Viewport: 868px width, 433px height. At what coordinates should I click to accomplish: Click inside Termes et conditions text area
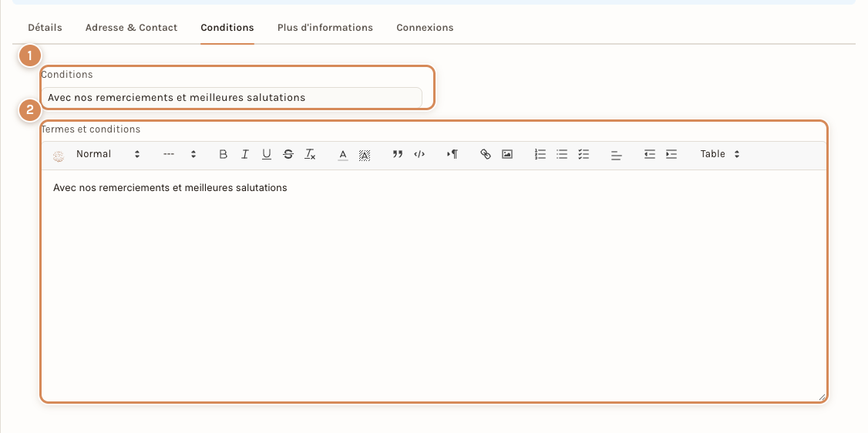click(433, 285)
